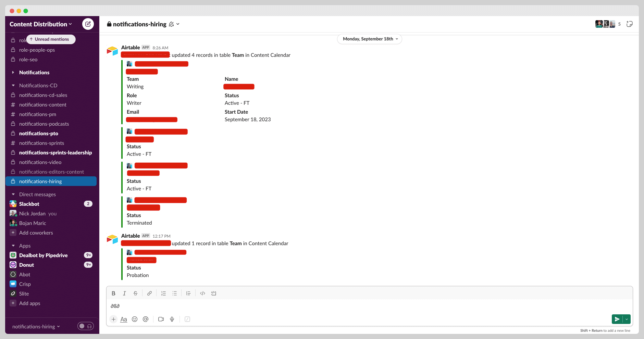The height and width of the screenshot is (339, 644).
Task: Record an audio clip with microphone
Action: tap(172, 319)
